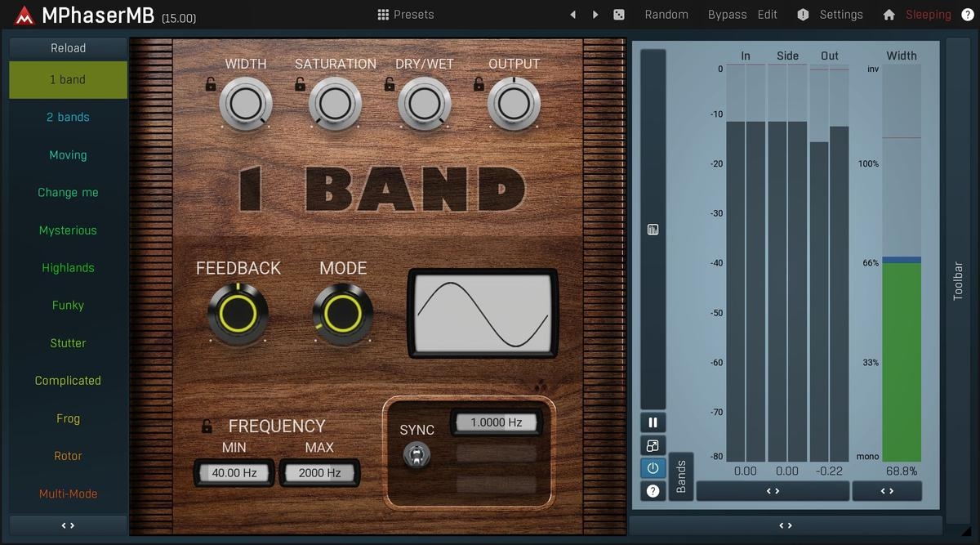Pause the meters display
This screenshot has width=980, height=545.
tap(653, 422)
